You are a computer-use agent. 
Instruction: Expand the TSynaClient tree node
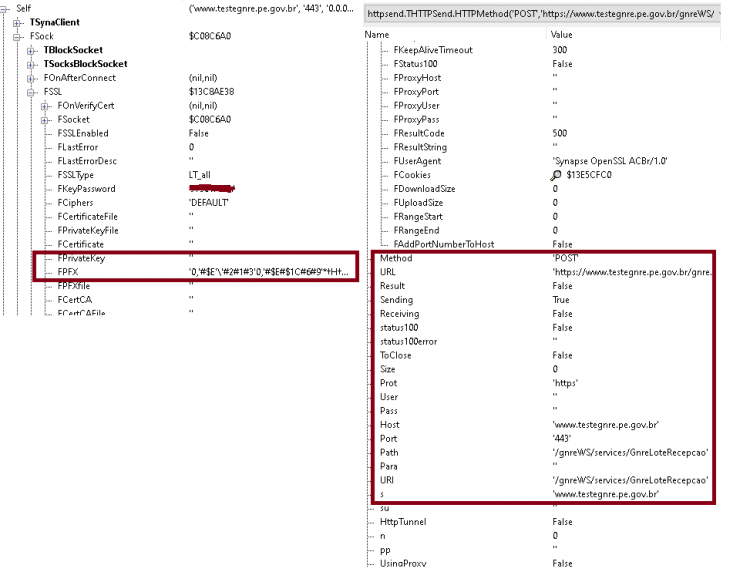tap(17, 22)
